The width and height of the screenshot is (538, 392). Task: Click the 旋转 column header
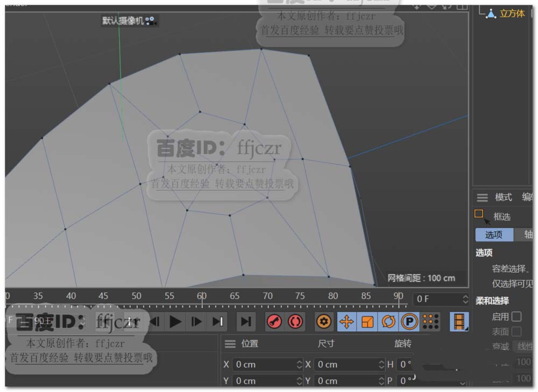tap(402, 344)
